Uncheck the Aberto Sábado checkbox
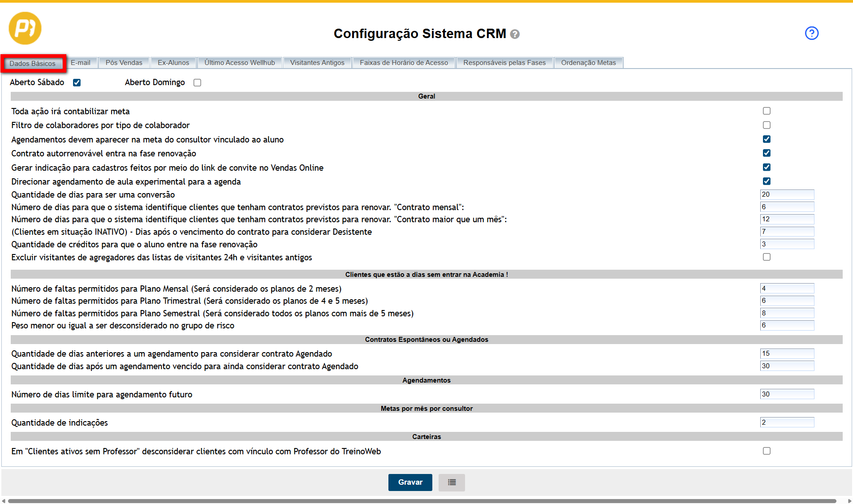This screenshot has width=853, height=504. click(77, 82)
